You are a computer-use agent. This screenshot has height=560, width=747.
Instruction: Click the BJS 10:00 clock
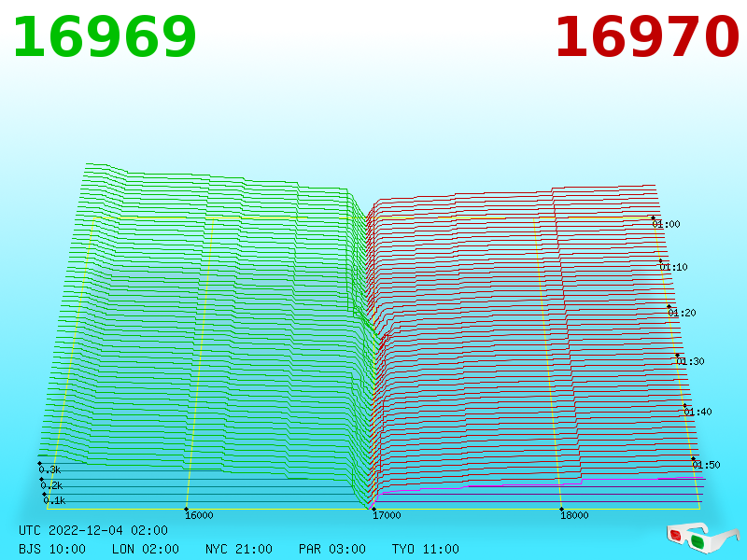coord(52,549)
